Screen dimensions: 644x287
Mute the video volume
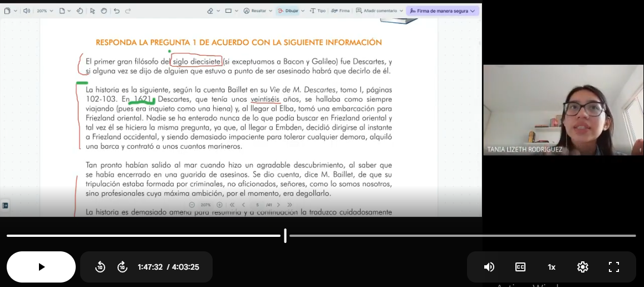click(489, 267)
